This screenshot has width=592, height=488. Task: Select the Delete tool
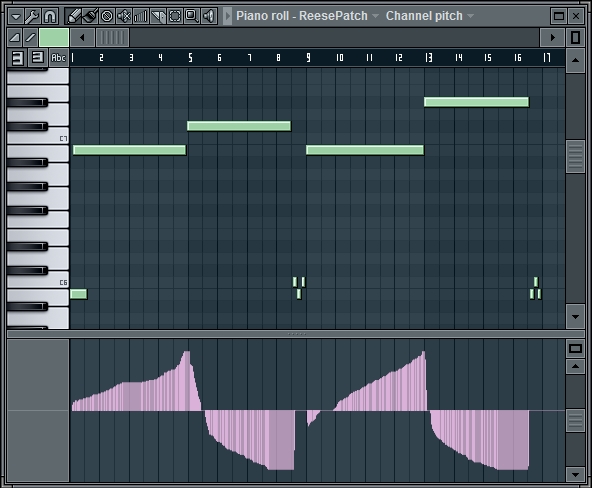point(107,16)
